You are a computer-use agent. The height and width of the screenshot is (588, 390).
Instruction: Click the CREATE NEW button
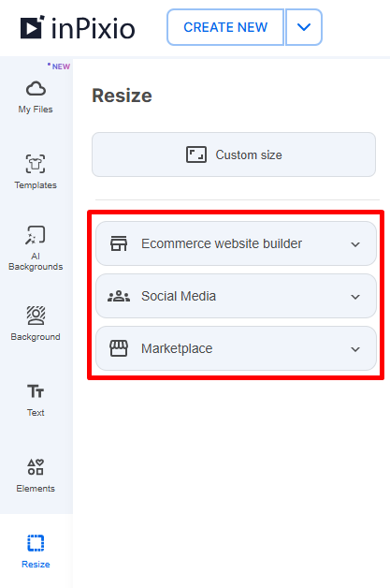coord(225,27)
